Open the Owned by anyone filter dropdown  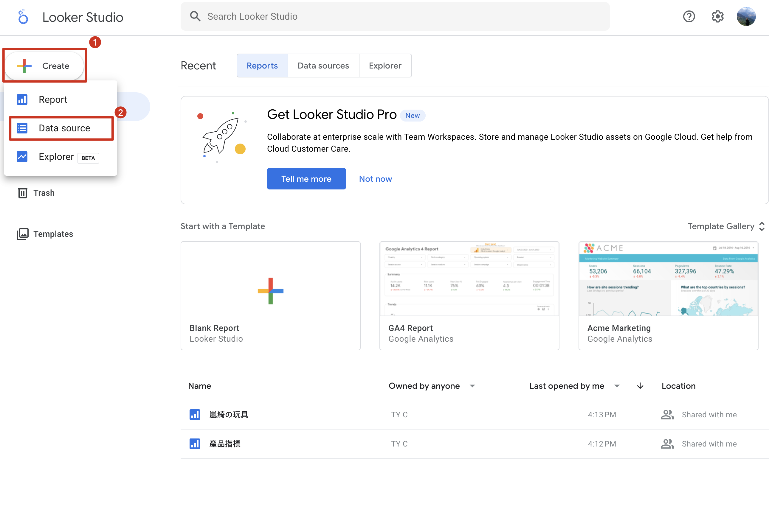pyautogui.click(x=432, y=386)
